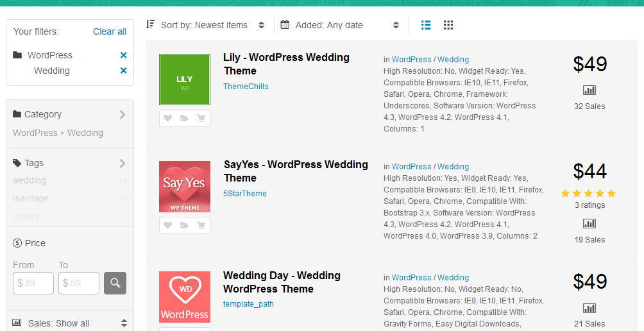Open Wedding Day theme thumbnail

tap(185, 297)
